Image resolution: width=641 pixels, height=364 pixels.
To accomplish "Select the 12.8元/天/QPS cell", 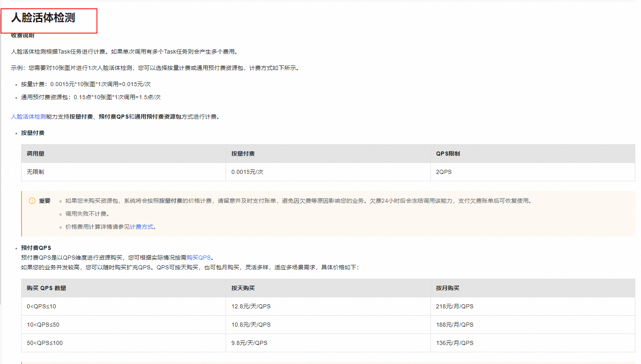I will (328, 306).
